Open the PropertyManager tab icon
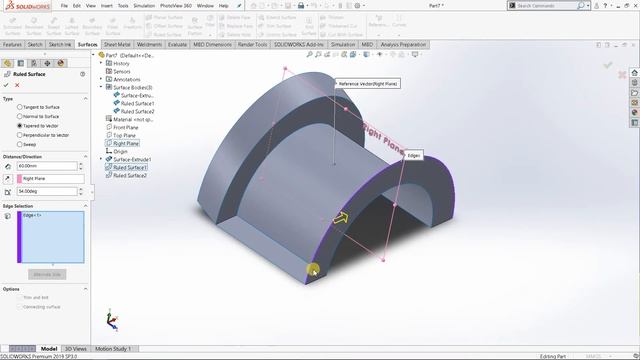640x360 pixels. [21, 63]
